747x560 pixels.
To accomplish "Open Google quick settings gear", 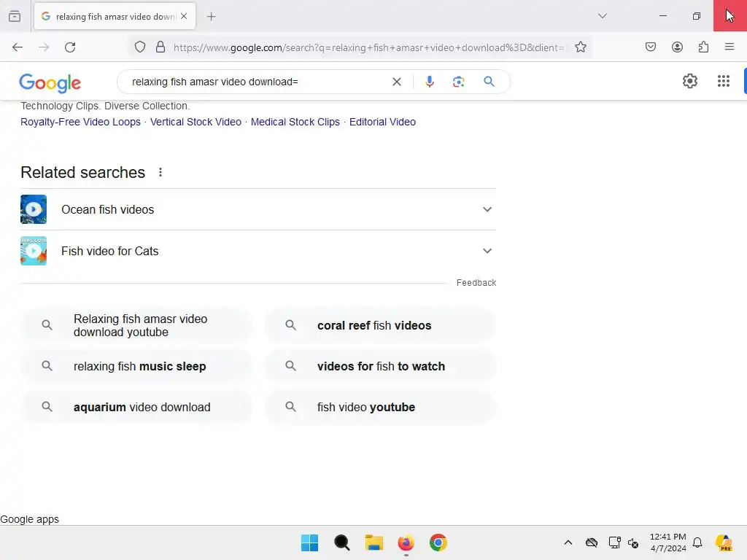I will click(x=690, y=81).
